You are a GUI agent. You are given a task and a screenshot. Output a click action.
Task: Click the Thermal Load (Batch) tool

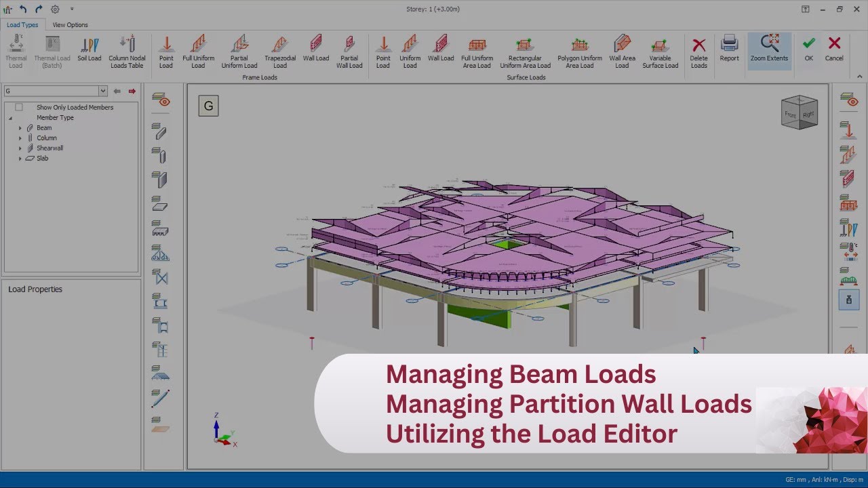pos(52,52)
